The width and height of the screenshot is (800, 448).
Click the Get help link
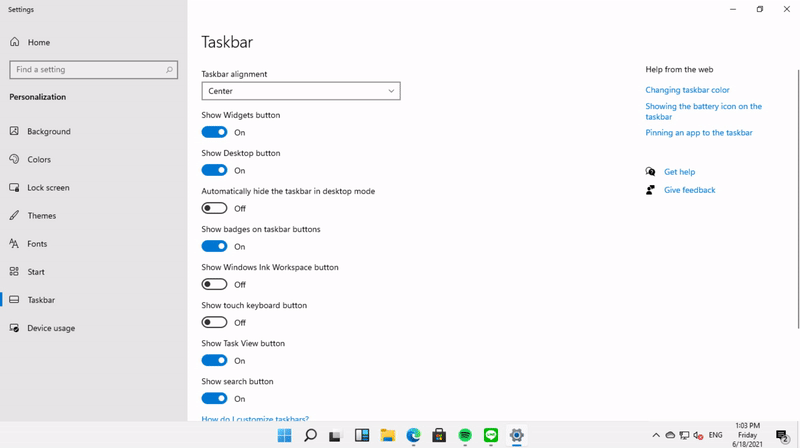679,172
